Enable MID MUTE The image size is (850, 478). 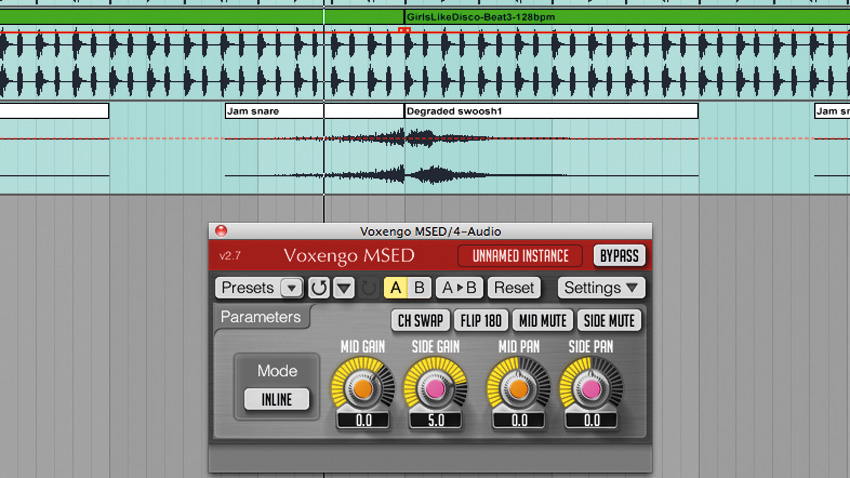click(x=543, y=321)
